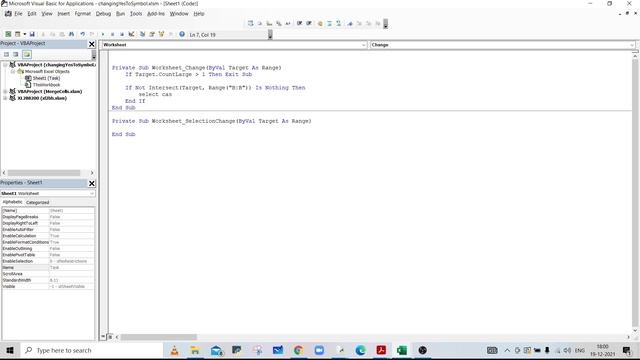Image resolution: width=640 pixels, height=360 pixels.
Task: Click the Procedure View button at code pane bottom
Action: click(x=103, y=337)
